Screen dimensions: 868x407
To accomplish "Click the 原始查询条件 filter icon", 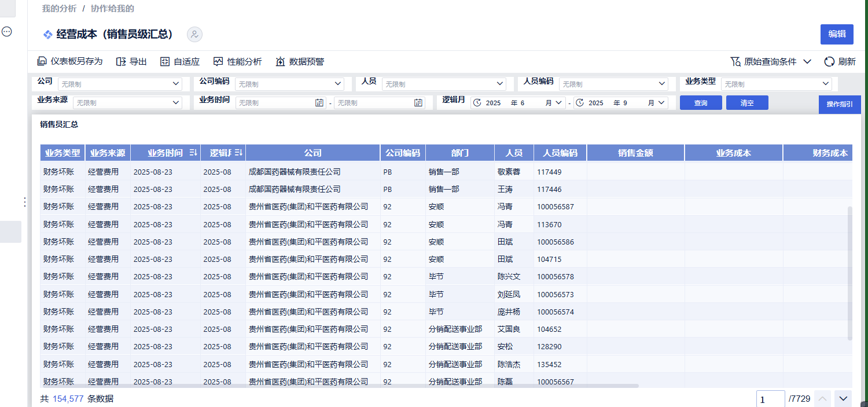I will [x=735, y=61].
